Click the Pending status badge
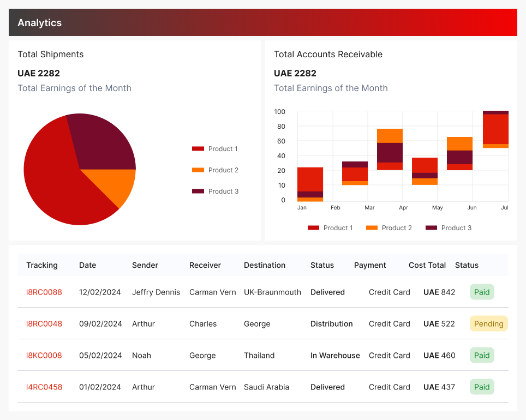The image size is (526, 420). (x=488, y=324)
